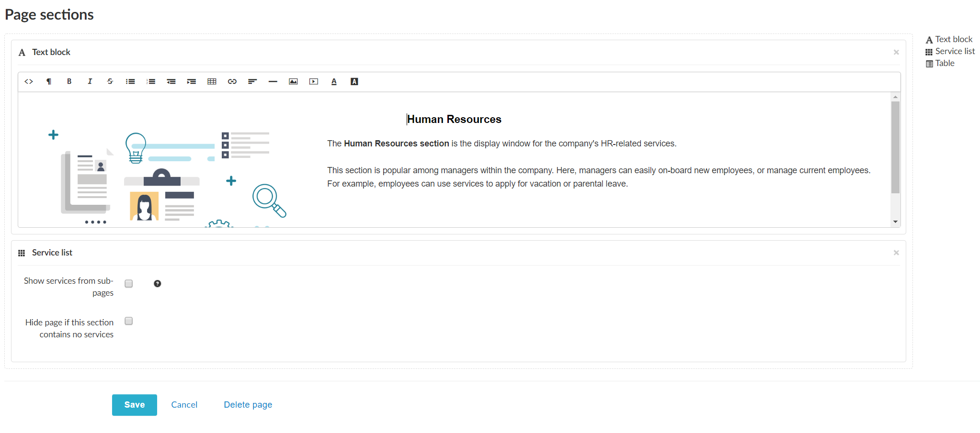
Task: Open the table insert dropdown
Action: (x=212, y=81)
